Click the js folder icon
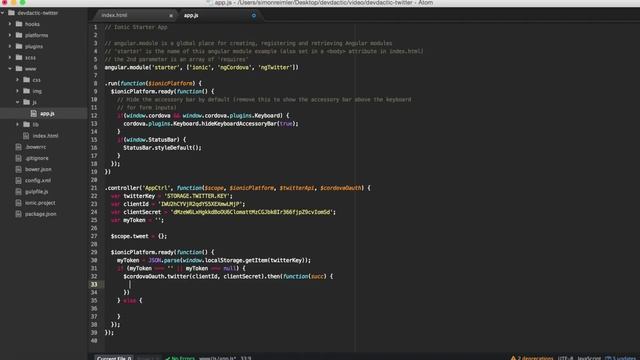 point(27,102)
